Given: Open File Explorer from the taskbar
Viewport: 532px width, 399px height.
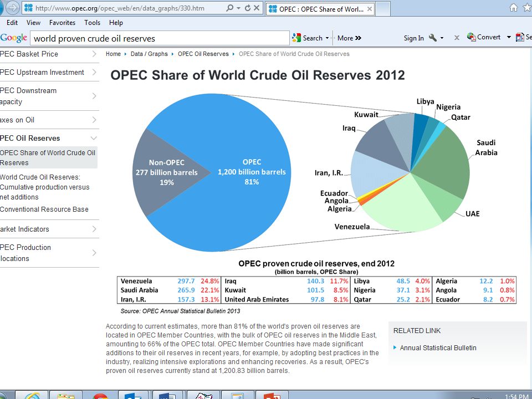Looking at the screenshot, I should tap(66, 395).
